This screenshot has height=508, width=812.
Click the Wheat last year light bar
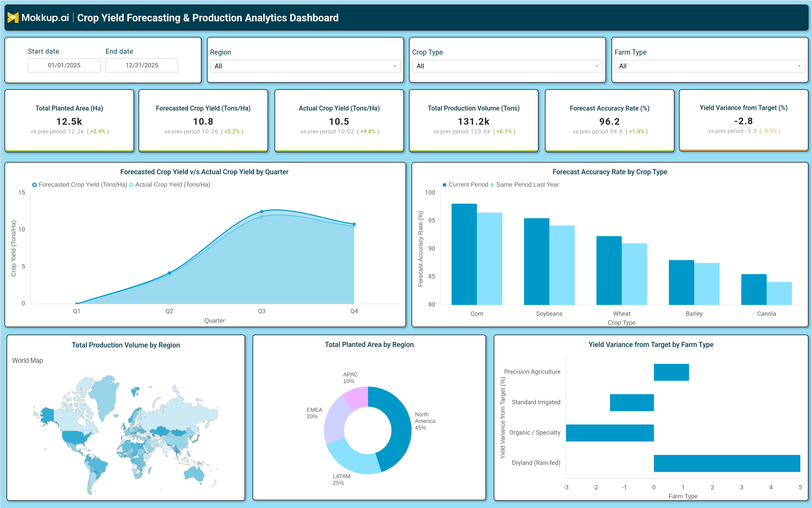tap(634, 274)
